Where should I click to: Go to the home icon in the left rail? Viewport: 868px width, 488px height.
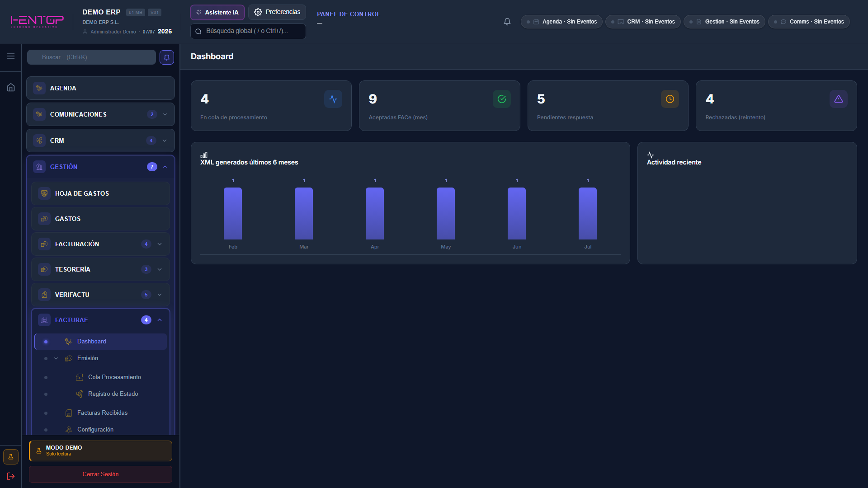11,87
